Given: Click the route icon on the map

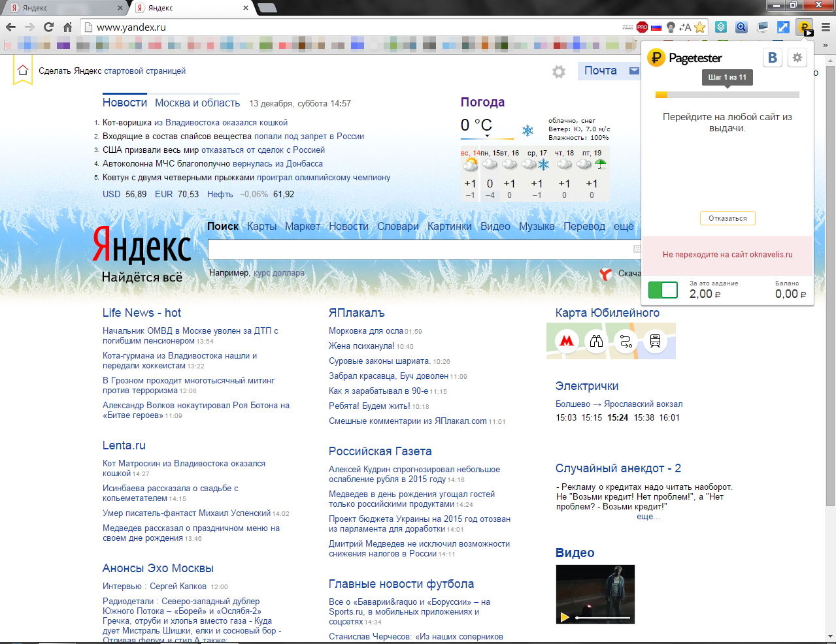Looking at the screenshot, I should click(626, 340).
